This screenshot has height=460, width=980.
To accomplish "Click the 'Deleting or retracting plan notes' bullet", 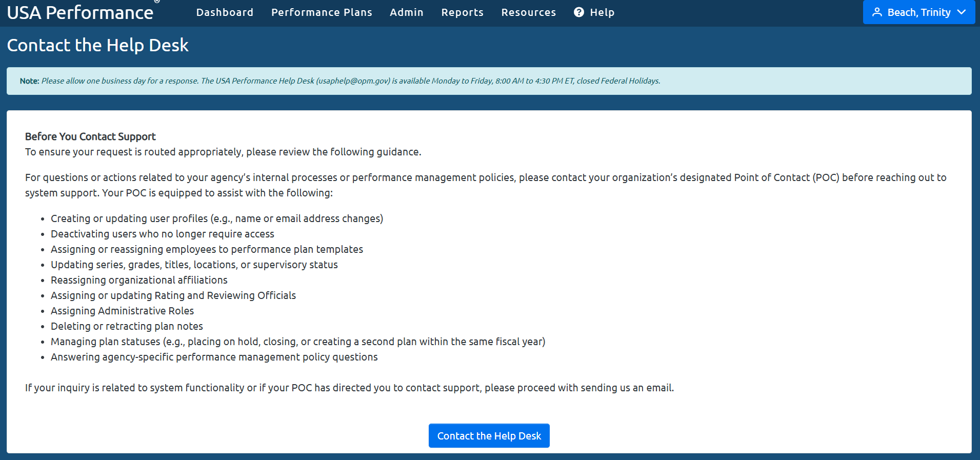I will [x=127, y=326].
